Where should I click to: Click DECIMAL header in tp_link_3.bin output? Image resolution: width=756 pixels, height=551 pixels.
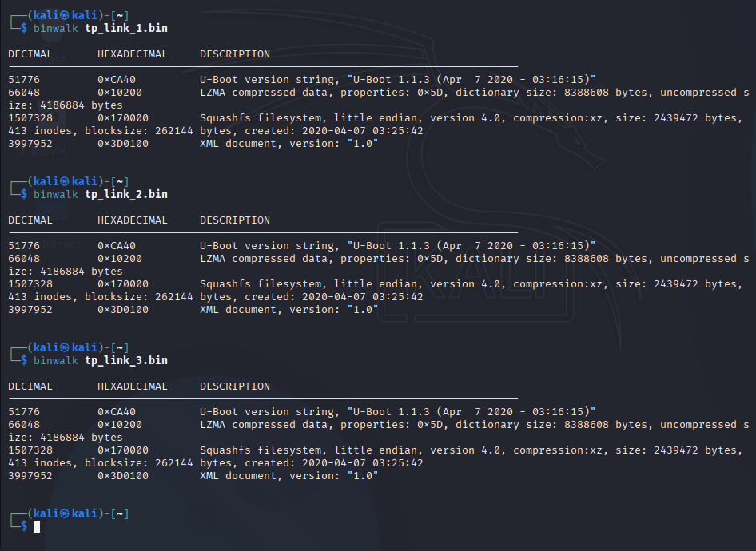pyautogui.click(x=30, y=386)
